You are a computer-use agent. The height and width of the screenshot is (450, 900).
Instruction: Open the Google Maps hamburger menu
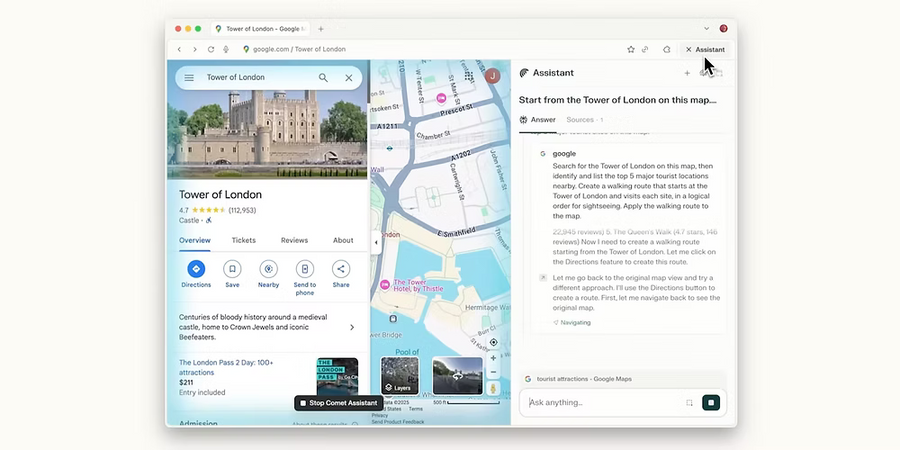point(189,77)
